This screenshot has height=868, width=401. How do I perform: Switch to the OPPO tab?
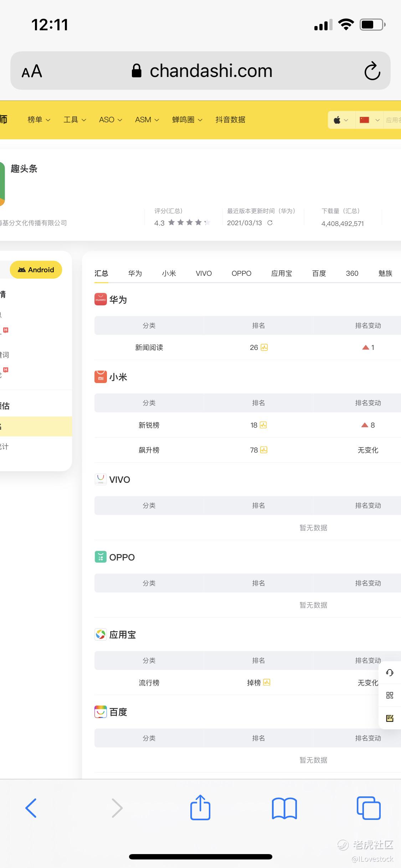pos(241,273)
